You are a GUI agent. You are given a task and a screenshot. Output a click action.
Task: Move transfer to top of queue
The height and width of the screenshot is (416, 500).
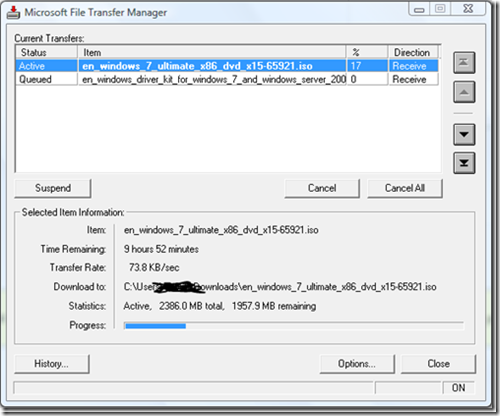click(x=464, y=62)
